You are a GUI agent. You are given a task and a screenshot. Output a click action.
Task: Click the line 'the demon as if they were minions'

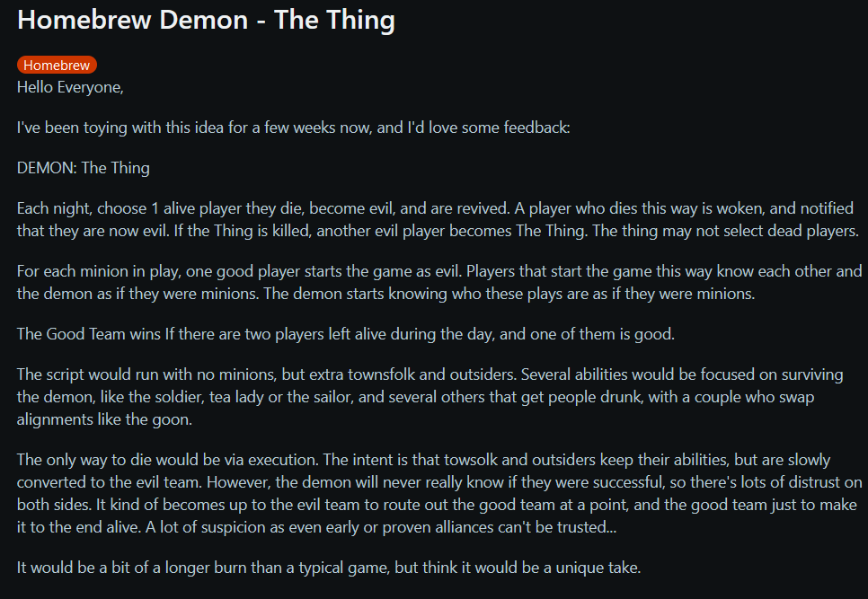(x=385, y=294)
